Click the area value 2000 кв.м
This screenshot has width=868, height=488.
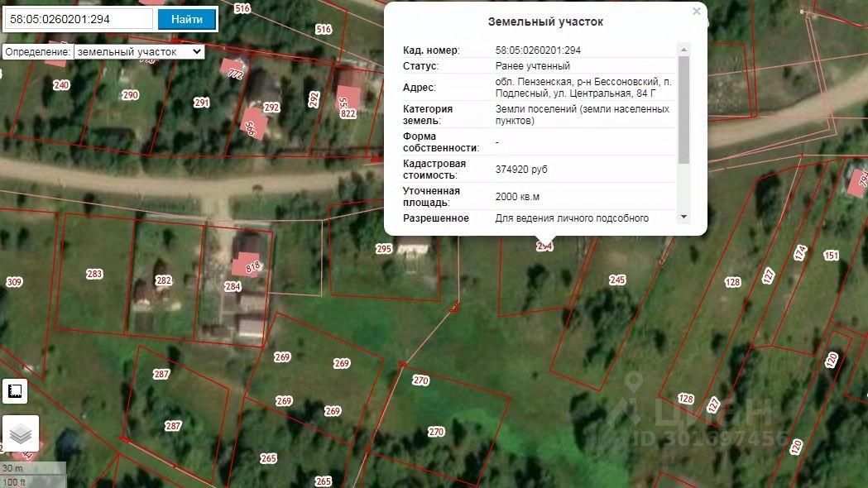[517, 196]
